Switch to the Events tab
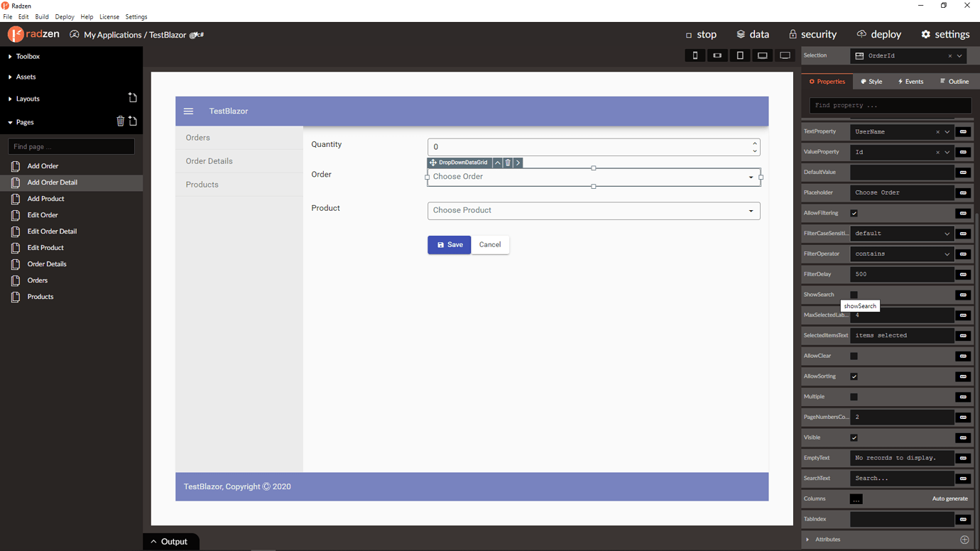980x551 pixels. coord(910,82)
